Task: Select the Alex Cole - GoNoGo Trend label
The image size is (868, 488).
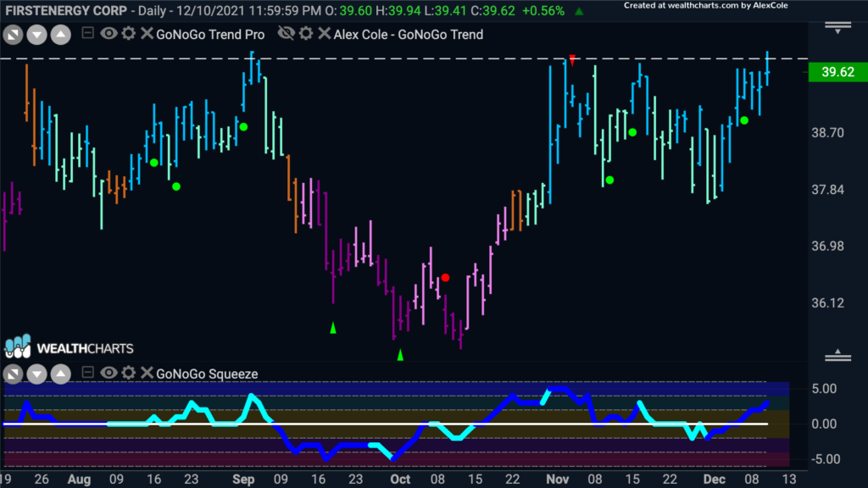Action: [x=409, y=34]
